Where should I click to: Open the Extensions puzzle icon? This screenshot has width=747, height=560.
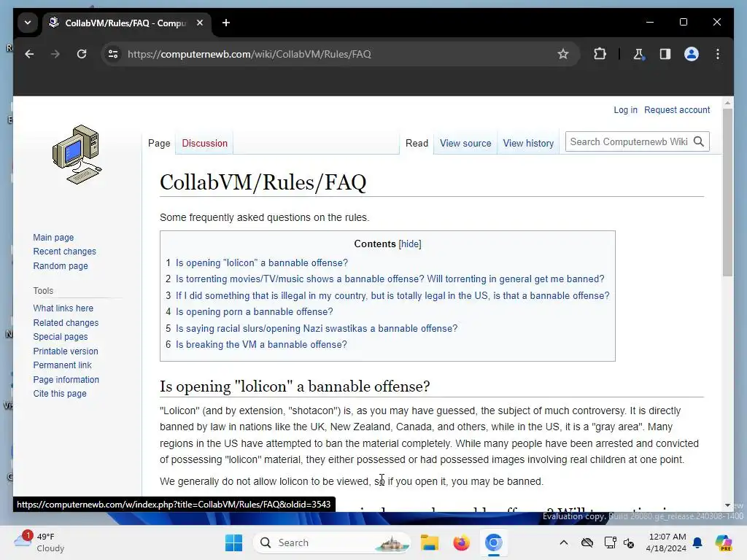600,54
